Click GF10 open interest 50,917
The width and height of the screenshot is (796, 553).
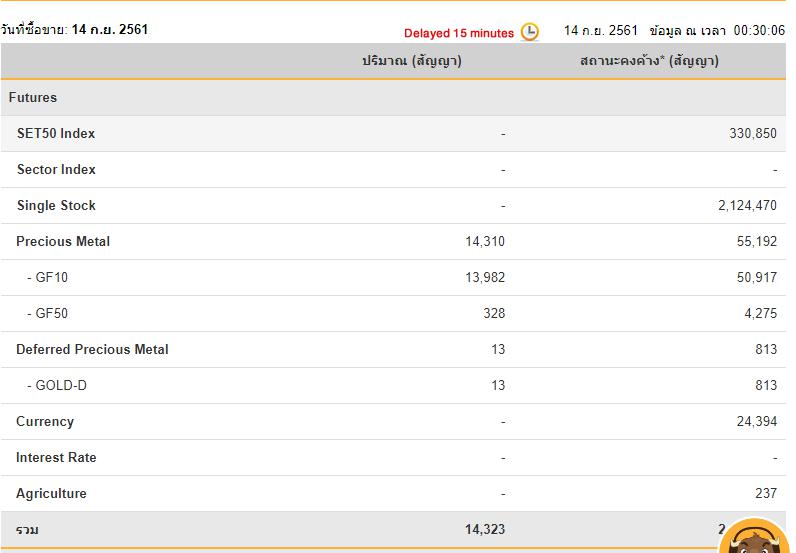(x=757, y=278)
